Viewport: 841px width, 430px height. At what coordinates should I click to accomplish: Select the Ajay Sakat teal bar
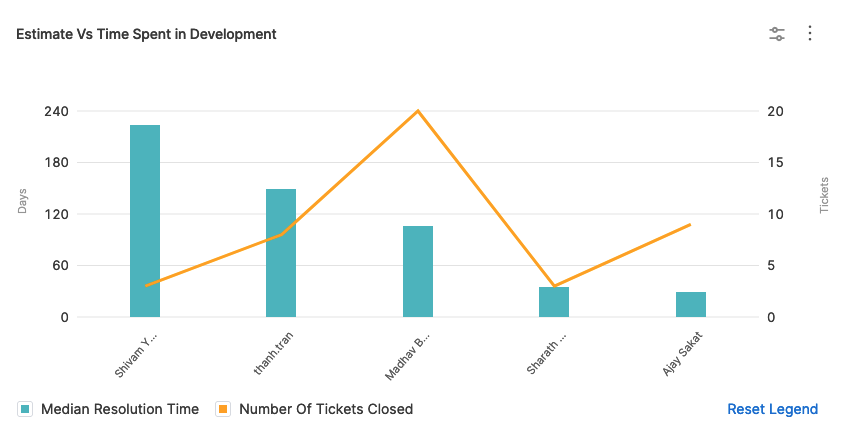[x=690, y=304]
